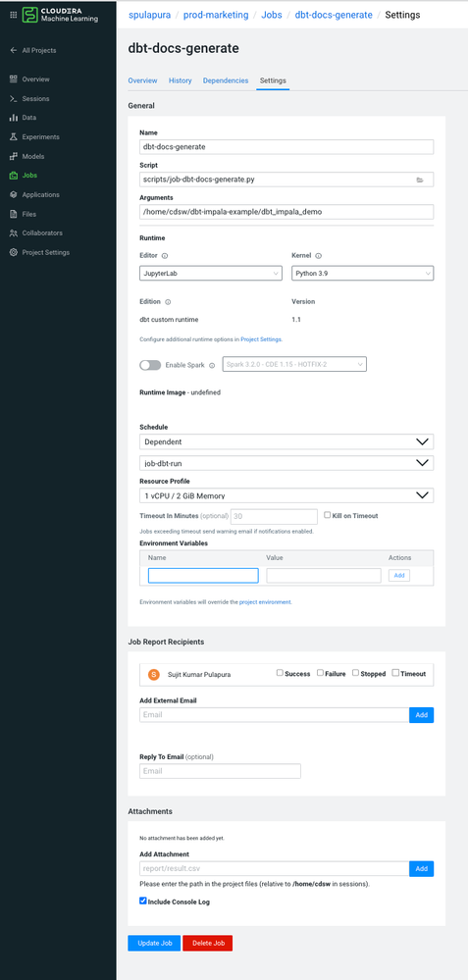The image size is (468, 980).
Task: Click the Add External Email field
Action: point(275,715)
